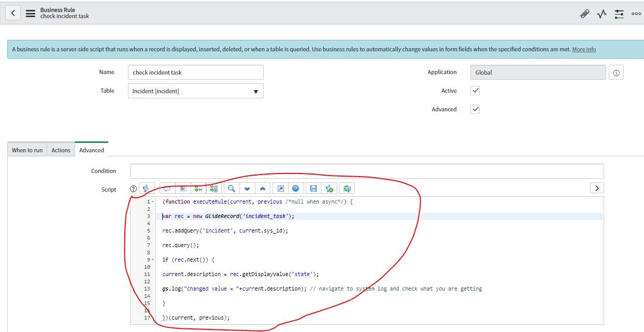
Task: Click code line 'if (rec.next()) {'
Action: [188, 260]
